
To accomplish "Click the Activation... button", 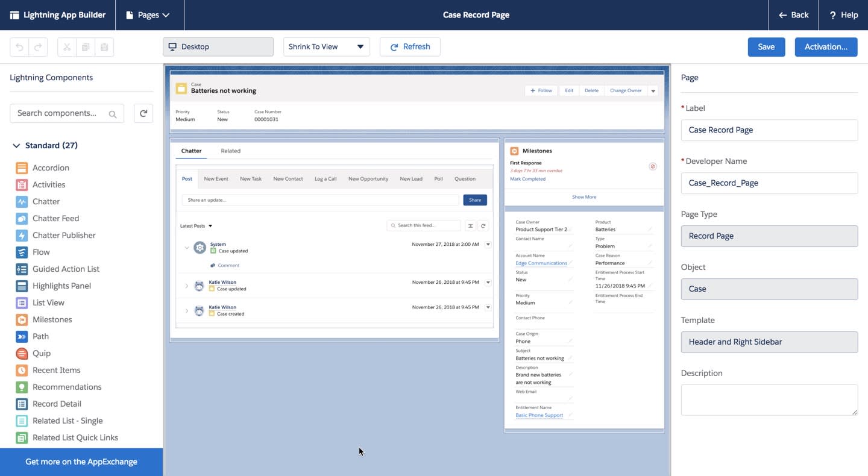I will tap(826, 47).
